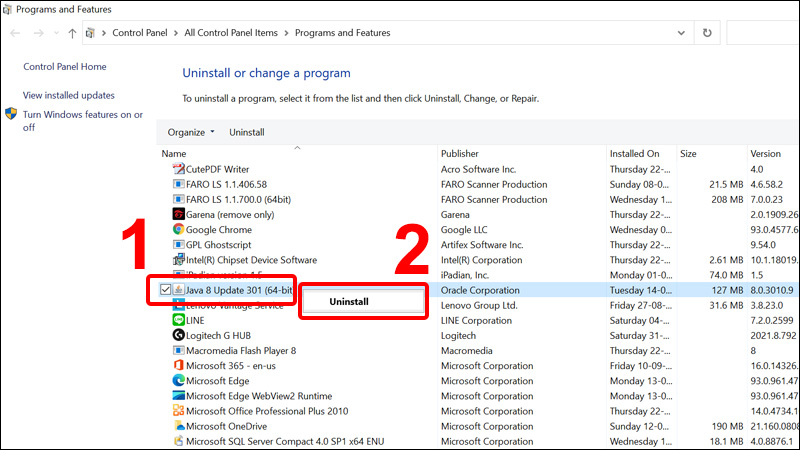This screenshot has height=450, width=800.
Task: Click Garena publisher cell
Action: pos(455,214)
